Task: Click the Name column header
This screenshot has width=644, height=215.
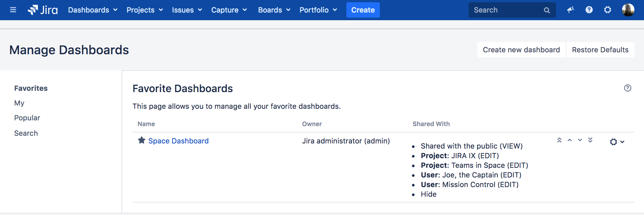Action: click(146, 124)
